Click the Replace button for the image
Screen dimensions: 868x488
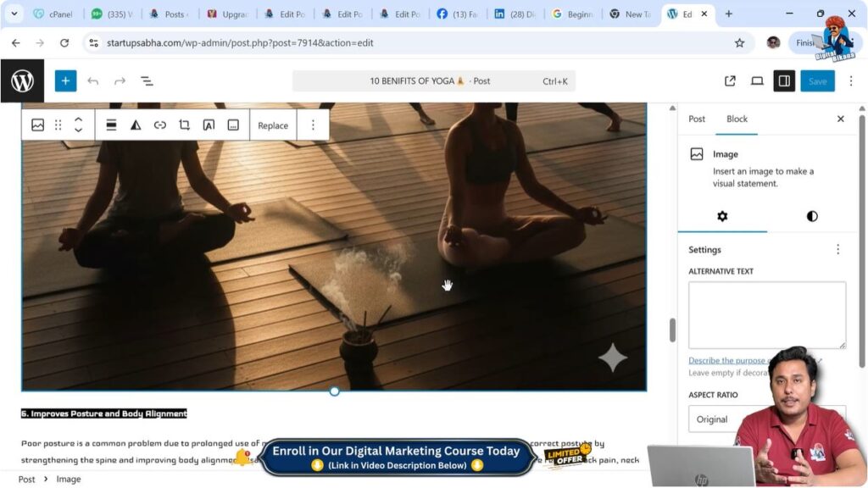pos(273,125)
